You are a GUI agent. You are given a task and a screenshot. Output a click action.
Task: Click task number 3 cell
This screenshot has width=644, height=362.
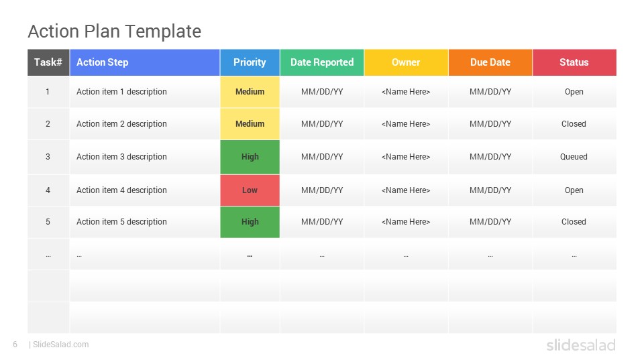(x=48, y=157)
